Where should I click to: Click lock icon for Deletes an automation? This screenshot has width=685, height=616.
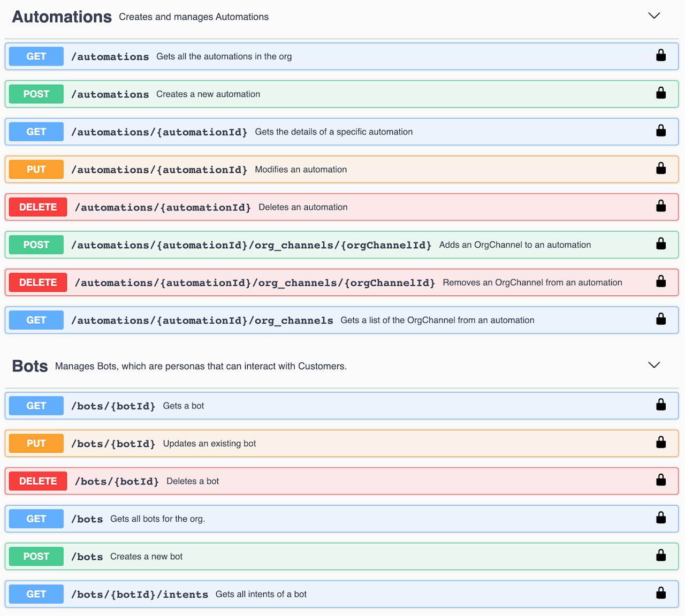[x=661, y=206]
